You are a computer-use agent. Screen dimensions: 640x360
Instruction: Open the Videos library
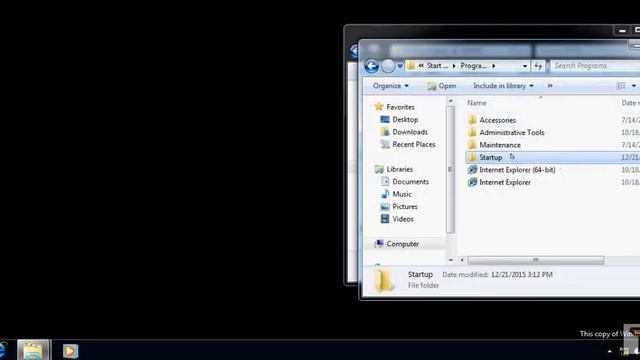pos(403,219)
